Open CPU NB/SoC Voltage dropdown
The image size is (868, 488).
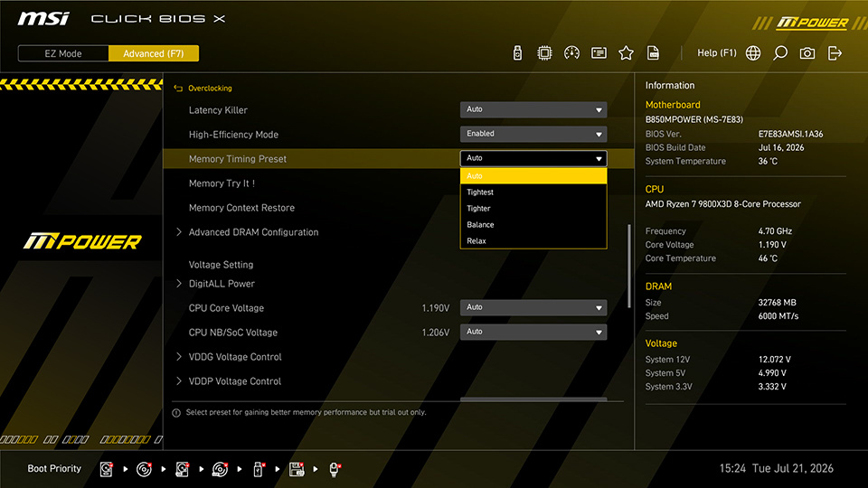(x=533, y=332)
